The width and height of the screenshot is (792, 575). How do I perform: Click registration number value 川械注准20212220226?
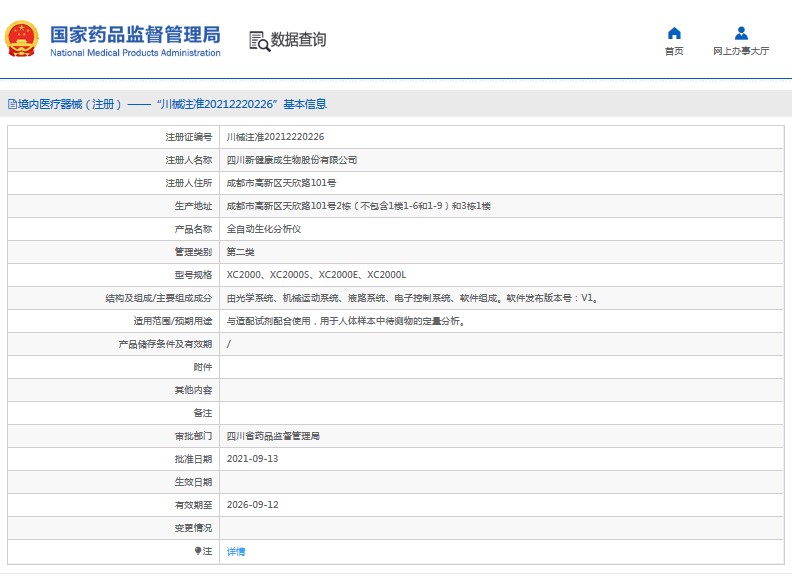[x=275, y=137]
